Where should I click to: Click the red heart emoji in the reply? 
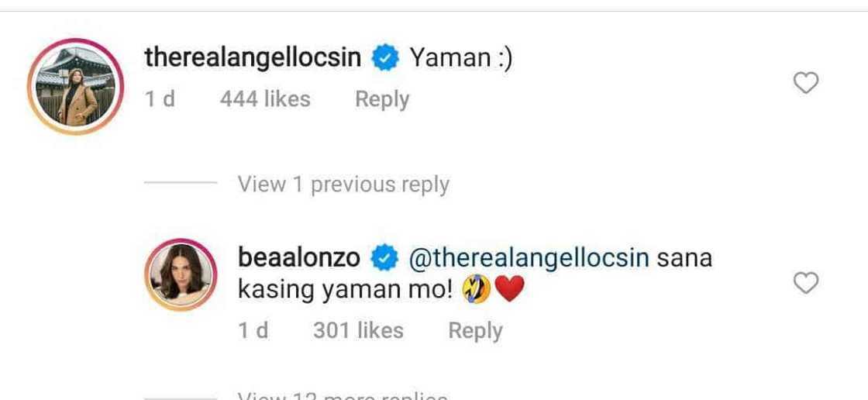click(x=509, y=289)
